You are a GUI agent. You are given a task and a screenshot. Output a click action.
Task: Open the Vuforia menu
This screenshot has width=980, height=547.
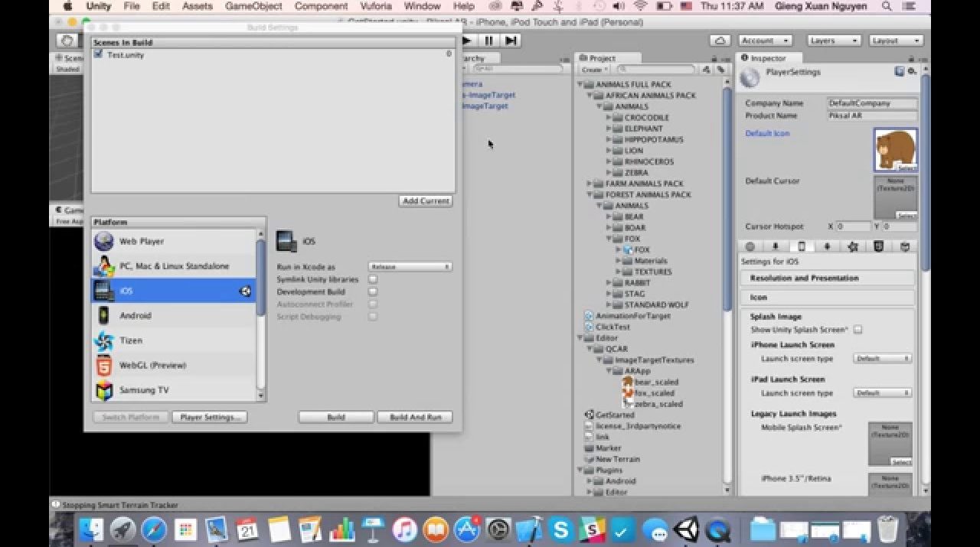[x=376, y=6]
